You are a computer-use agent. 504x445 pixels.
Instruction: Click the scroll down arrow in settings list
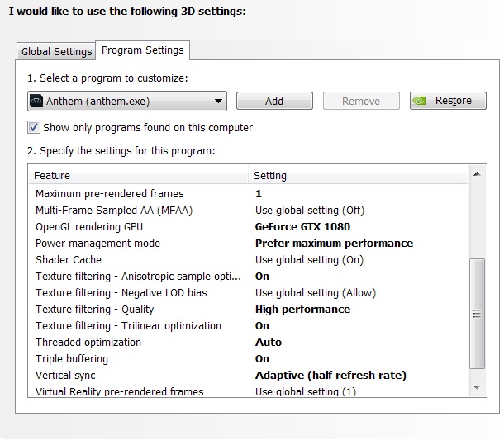pyautogui.click(x=477, y=387)
